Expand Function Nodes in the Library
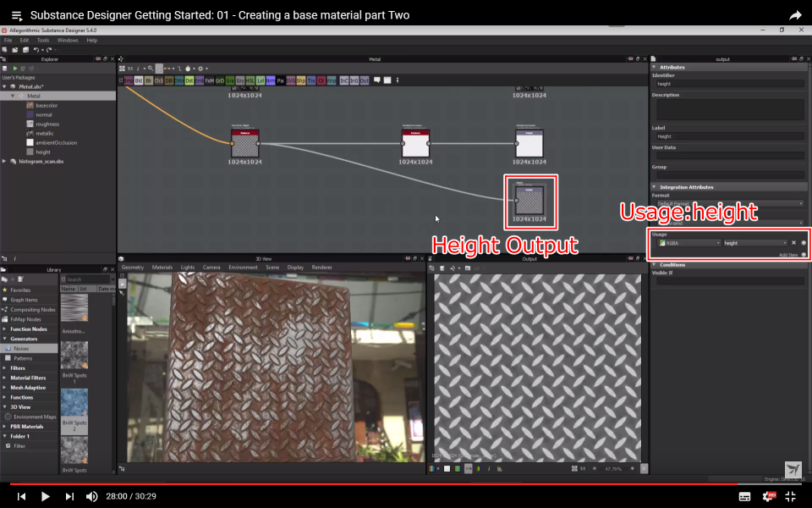This screenshot has height=508, width=812. click(5, 329)
